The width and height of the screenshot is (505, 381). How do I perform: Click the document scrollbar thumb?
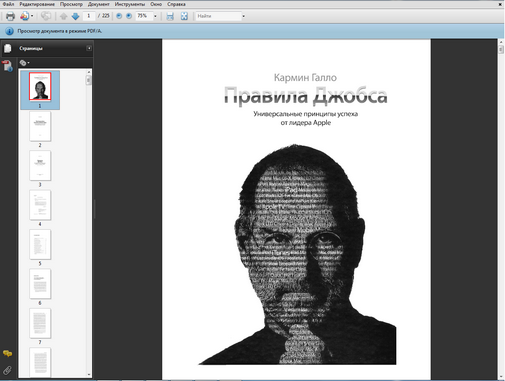pos(501,49)
